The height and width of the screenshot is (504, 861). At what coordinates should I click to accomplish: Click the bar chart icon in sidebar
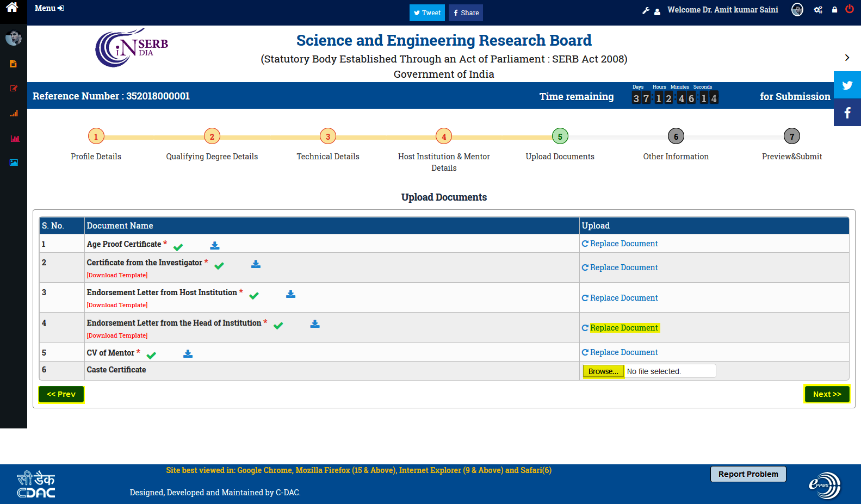(14, 139)
